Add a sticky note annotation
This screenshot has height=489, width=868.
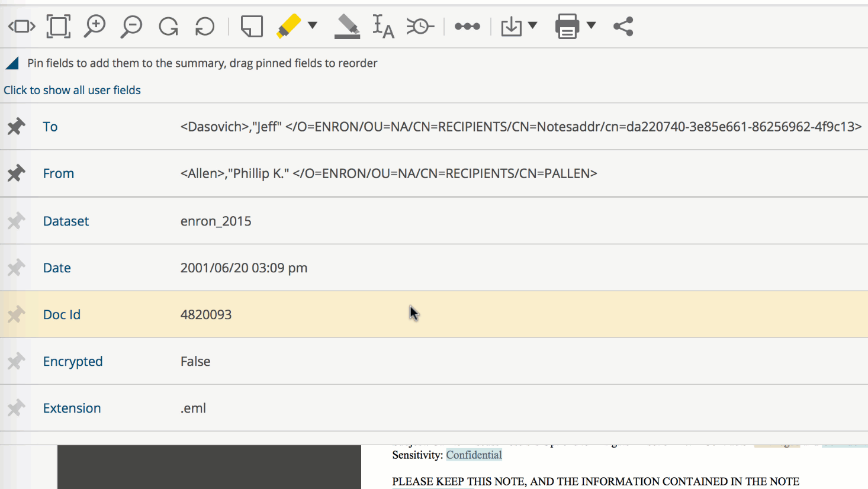pos(252,27)
